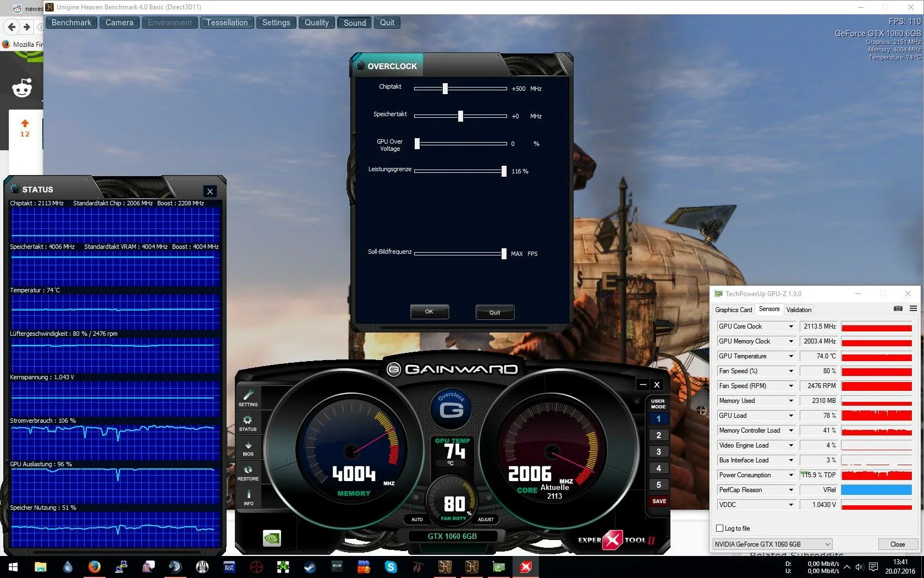Viewport: 924px width, 578px height.
Task: Click Sound in Heaven menu bar
Action: [355, 23]
